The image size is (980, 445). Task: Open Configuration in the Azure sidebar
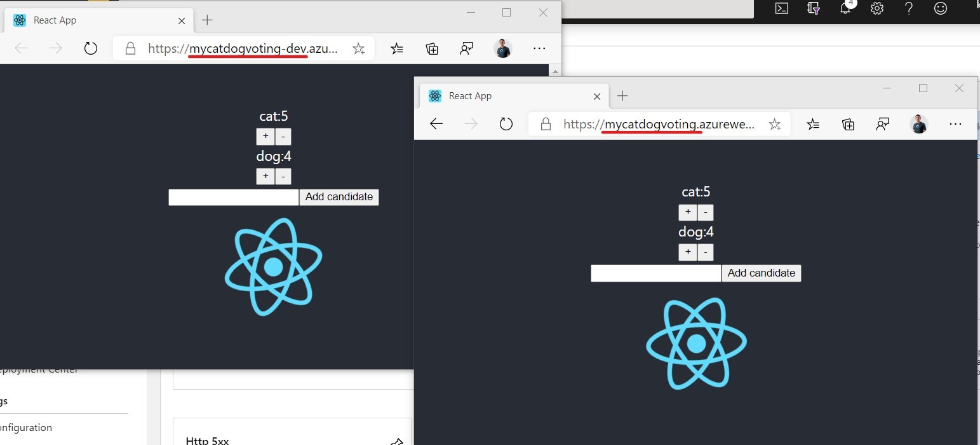pyautogui.click(x=26, y=428)
